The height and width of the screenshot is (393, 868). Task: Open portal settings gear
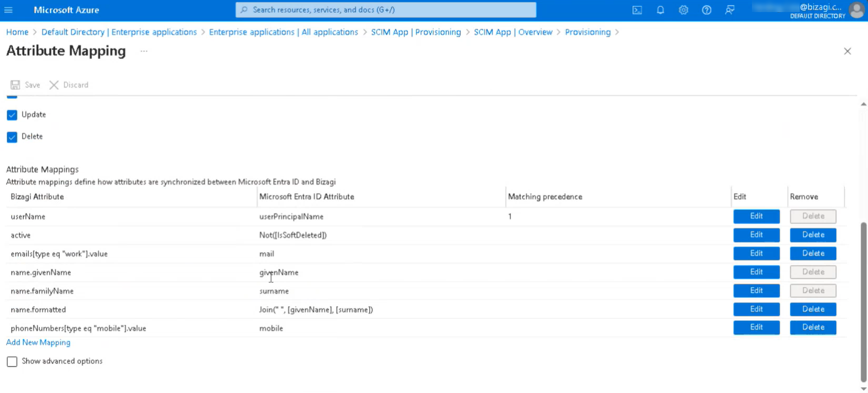click(683, 10)
